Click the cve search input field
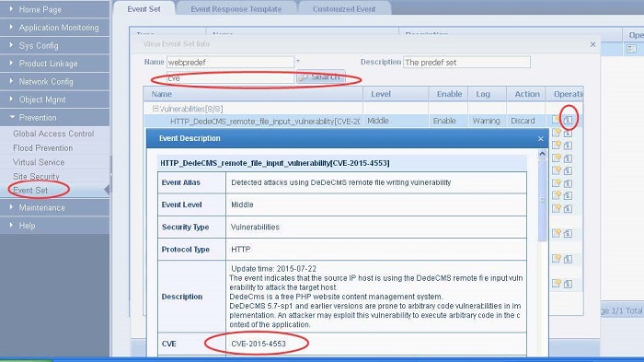 click(x=230, y=77)
